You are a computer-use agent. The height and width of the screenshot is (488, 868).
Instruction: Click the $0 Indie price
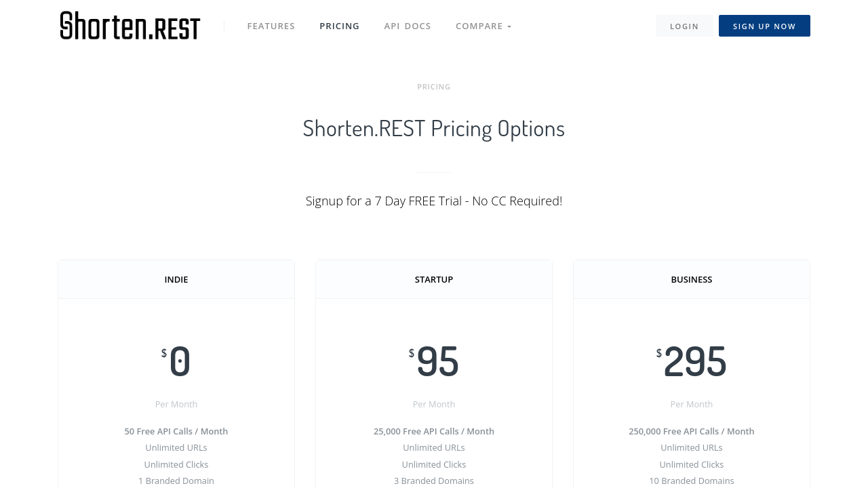pyautogui.click(x=178, y=361)
